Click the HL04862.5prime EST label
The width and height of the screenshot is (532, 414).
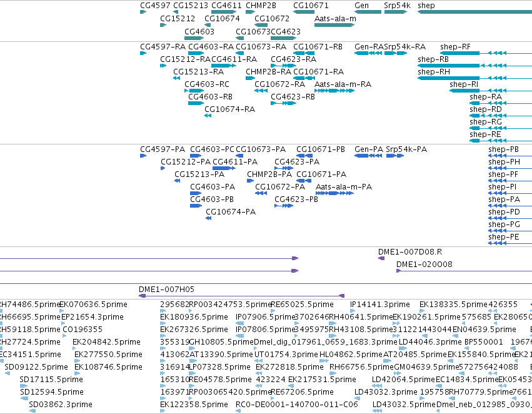(x=351, y=355)
